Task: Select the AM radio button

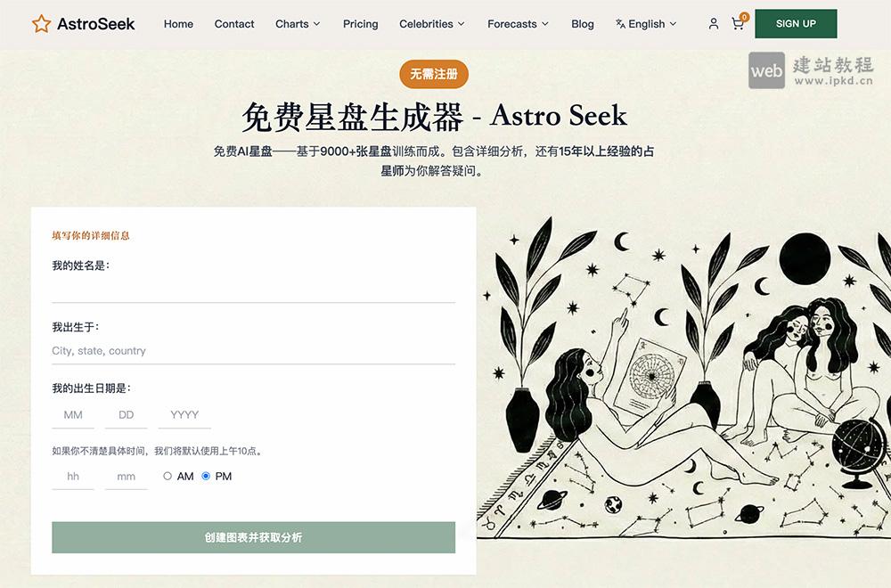Action: pyautogui.click(x=167, y=476)
